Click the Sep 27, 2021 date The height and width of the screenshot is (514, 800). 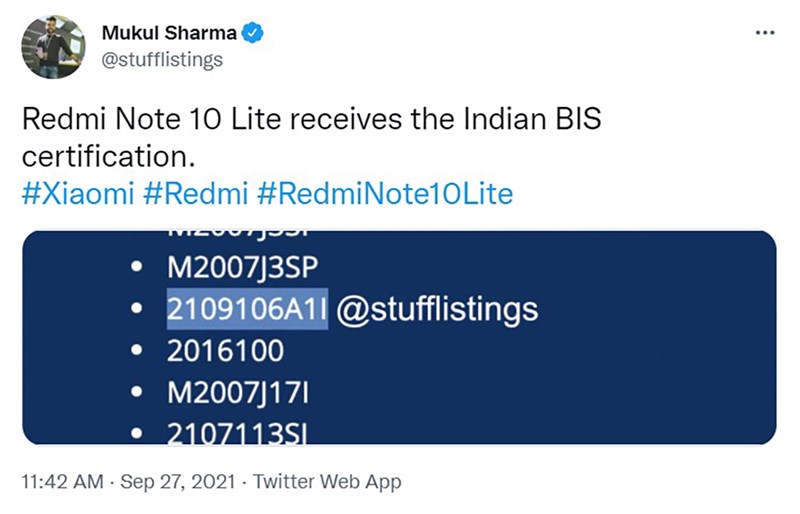(176, 482)
